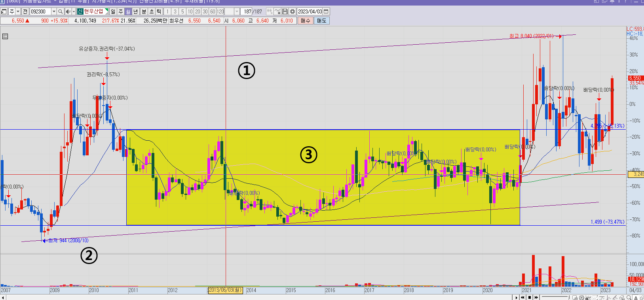Viewport: 644px width, 300px height.
Task: Select the 일 daily period toggle
Action: click(x=113, y=11)
